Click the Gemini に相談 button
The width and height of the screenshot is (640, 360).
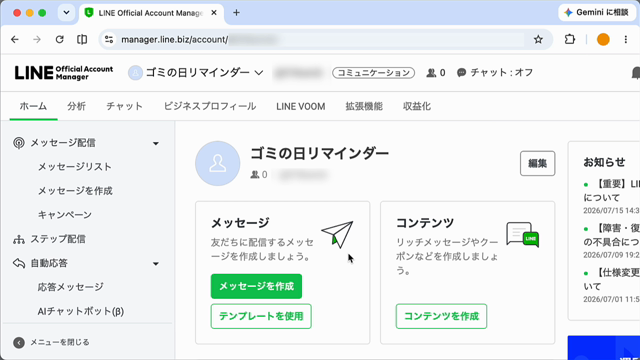[596, 13]
